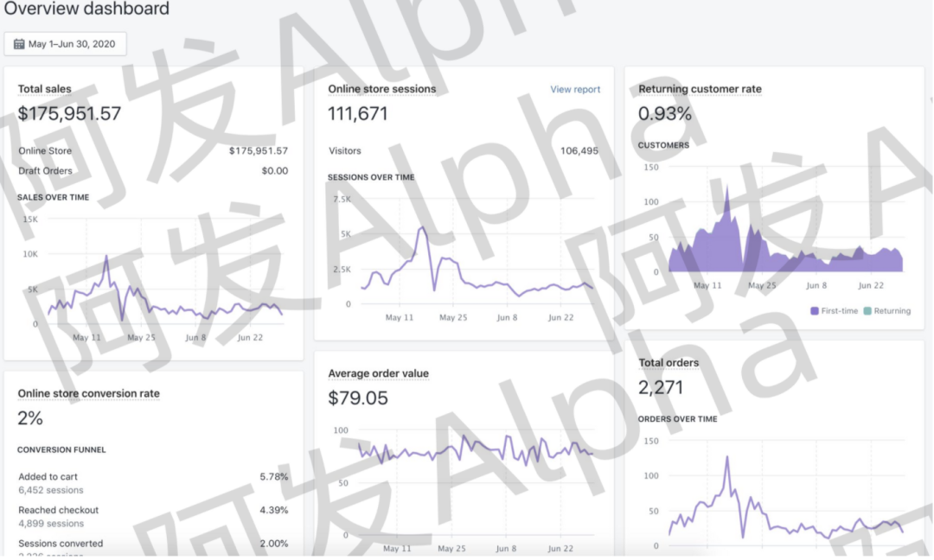Open the Online store sessions title
The height and width of the screenshot is (560, 934).
(x=381, y=89)
